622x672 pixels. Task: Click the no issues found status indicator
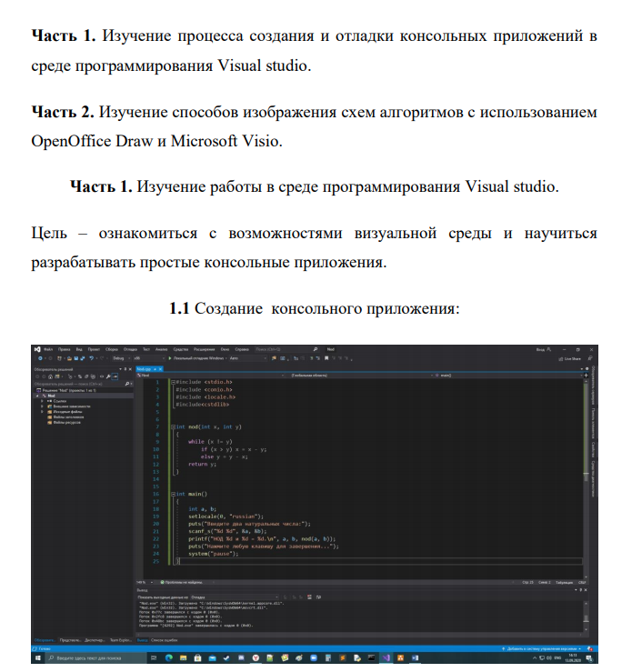pyautogui.click(x=181, y=582)
